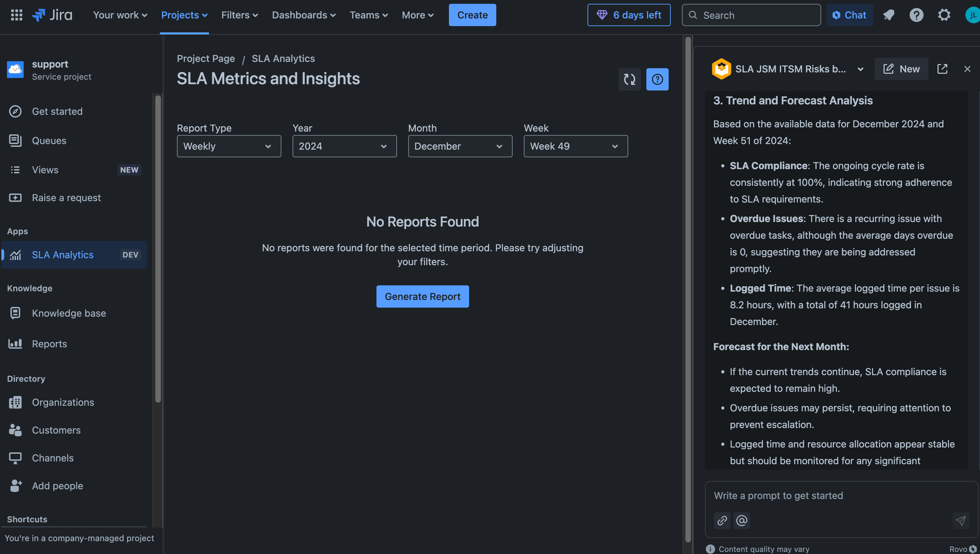Open Views in the sidebar

74,170
